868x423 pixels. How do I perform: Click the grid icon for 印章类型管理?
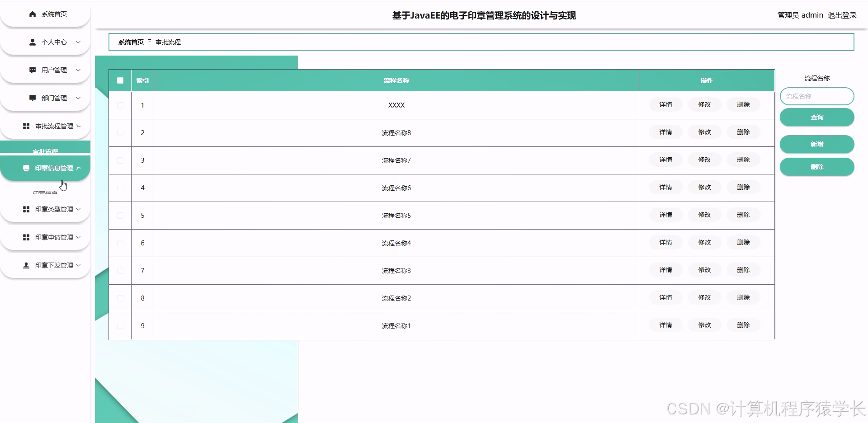point(26,209)
